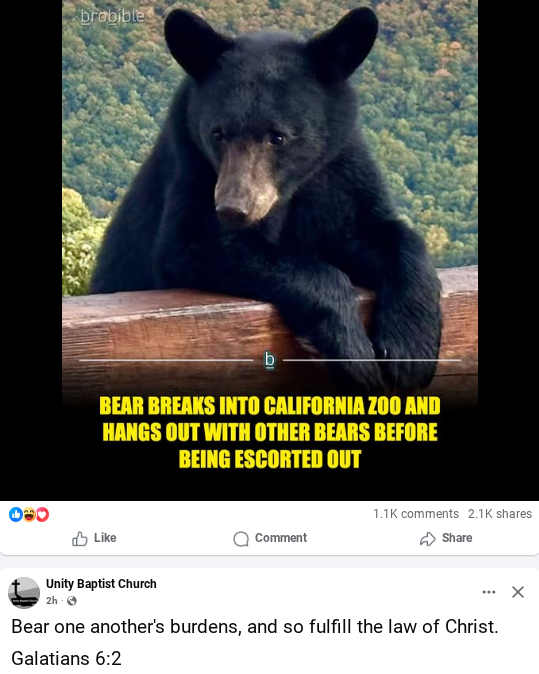
Task: Click the brobible watermark on photo
Action: click(x=113, y=17)
